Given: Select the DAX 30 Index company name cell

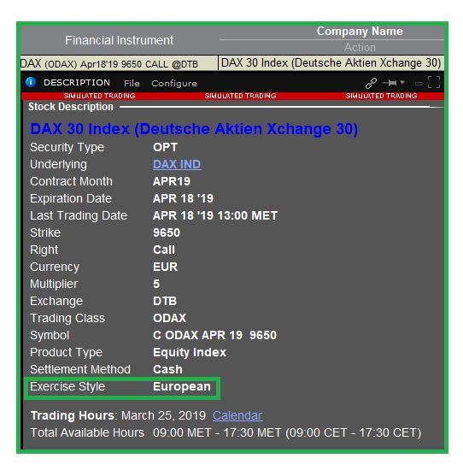Looking at the screenshot, I should click(331, 63).
